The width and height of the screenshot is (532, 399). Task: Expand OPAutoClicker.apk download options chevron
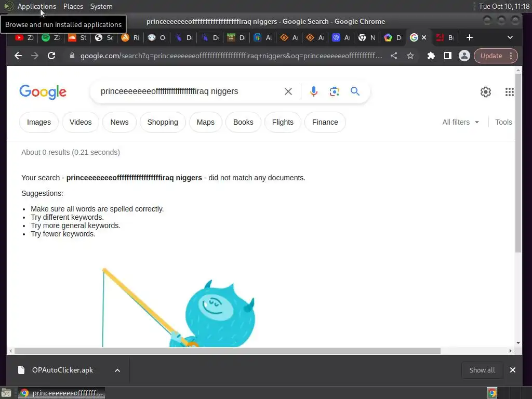pyautogui.click(x=117, y=370)
